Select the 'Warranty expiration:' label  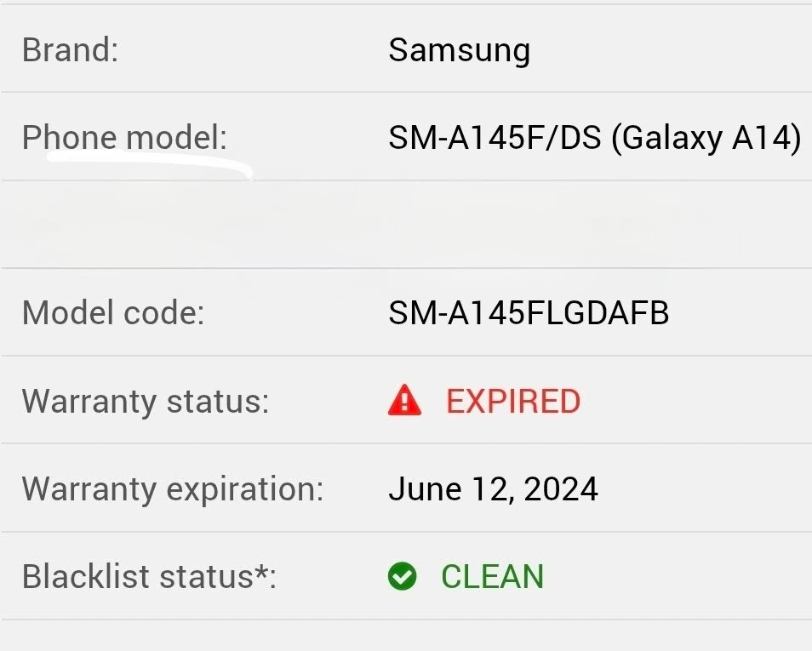(172, 489)
